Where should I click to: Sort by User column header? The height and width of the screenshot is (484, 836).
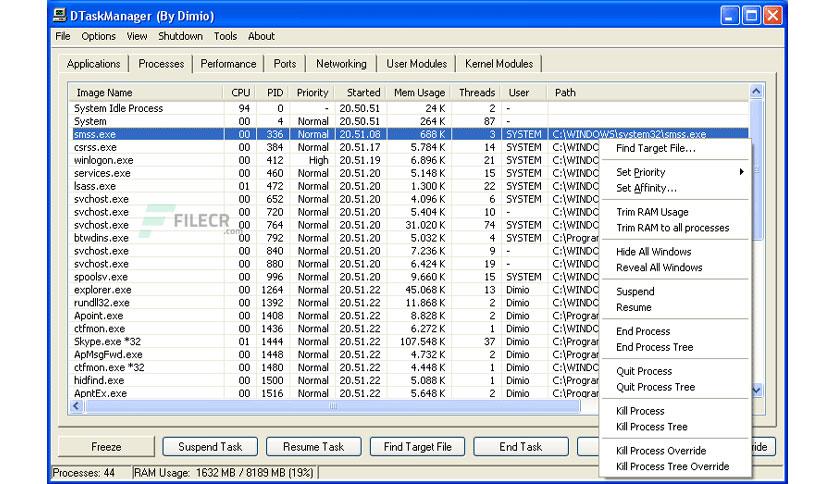(x=524, y=93)
